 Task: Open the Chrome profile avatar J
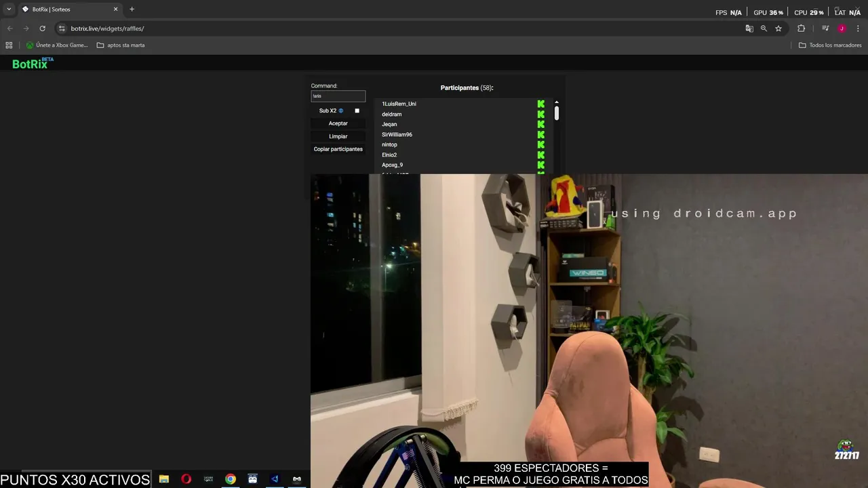(x=842, y=28)
